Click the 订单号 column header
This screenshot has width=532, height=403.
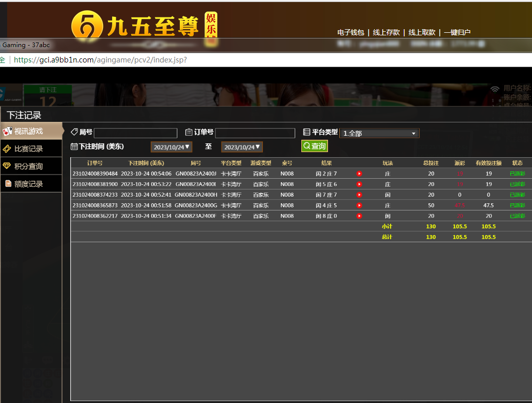pos(95,163)
